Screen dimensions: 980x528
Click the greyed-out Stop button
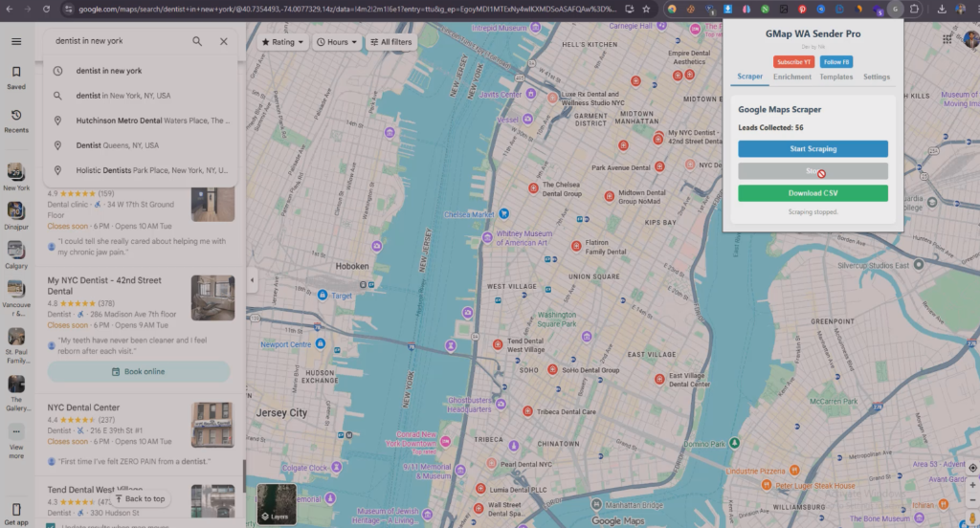click(x=813, y=171)
